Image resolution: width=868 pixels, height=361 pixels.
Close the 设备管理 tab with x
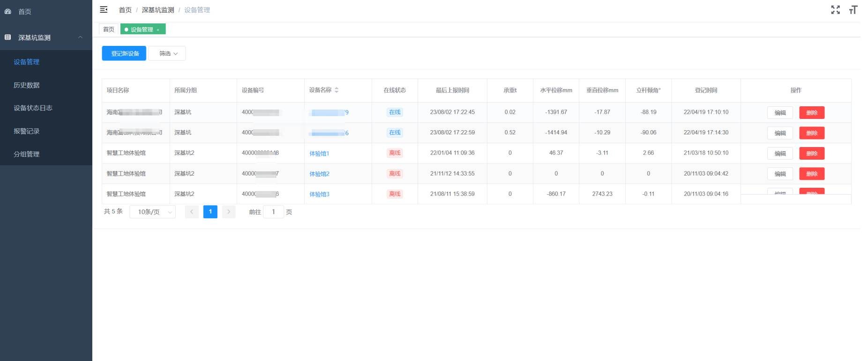(x=158, y=30)
